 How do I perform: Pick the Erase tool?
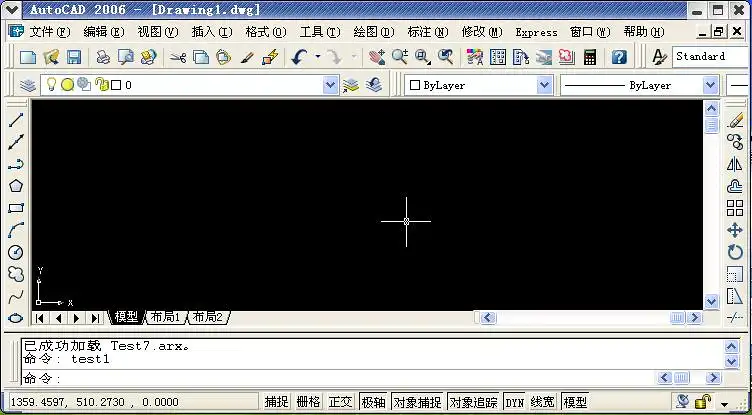(735, 120)
